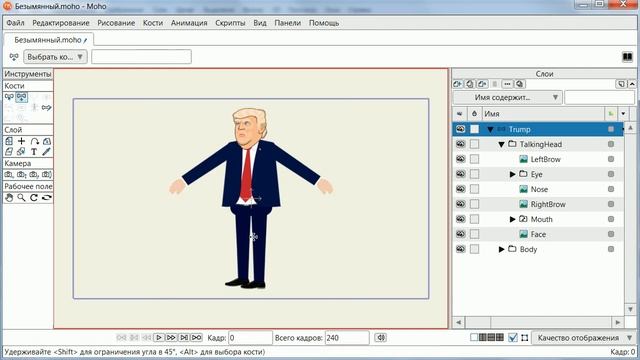
Task: Click the third layer-panel icon with arrow
Action: 482,84
